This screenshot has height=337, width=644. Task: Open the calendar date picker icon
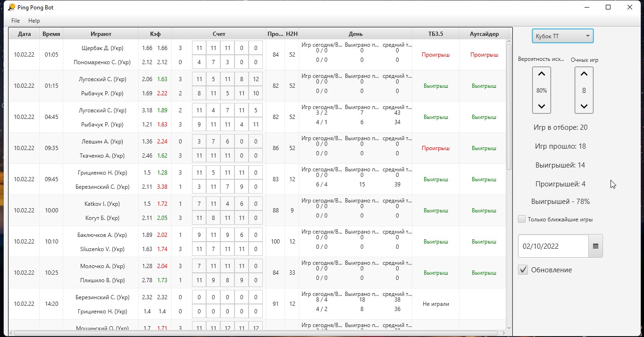pos(595,246)
